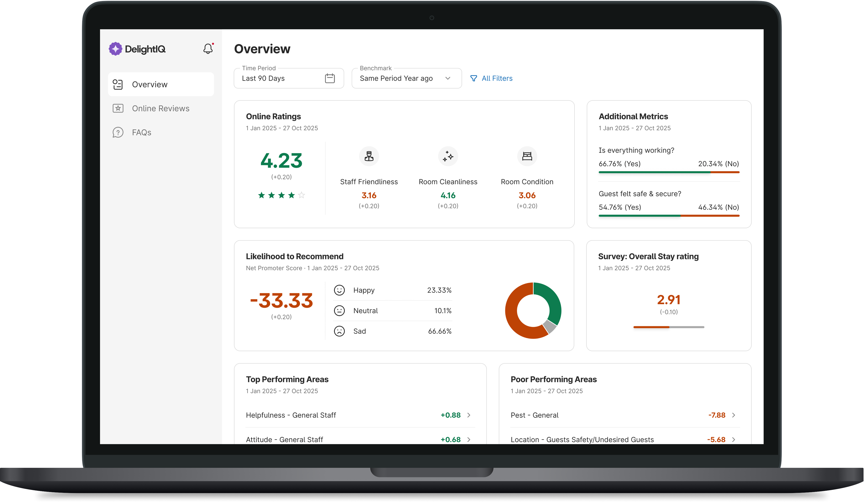
Task: Click the Sad face icon
Action: pyautogui.click(x=339, y=331)
